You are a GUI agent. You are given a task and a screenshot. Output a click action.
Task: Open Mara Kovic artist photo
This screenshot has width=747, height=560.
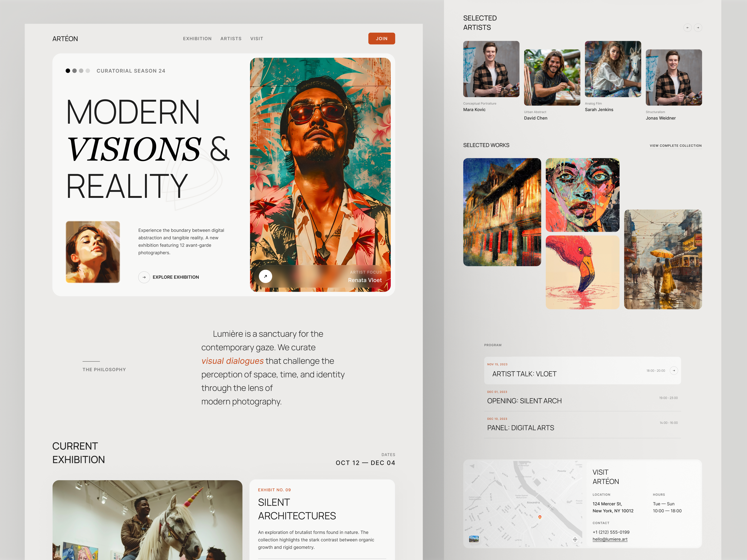[x=491, y=69]
